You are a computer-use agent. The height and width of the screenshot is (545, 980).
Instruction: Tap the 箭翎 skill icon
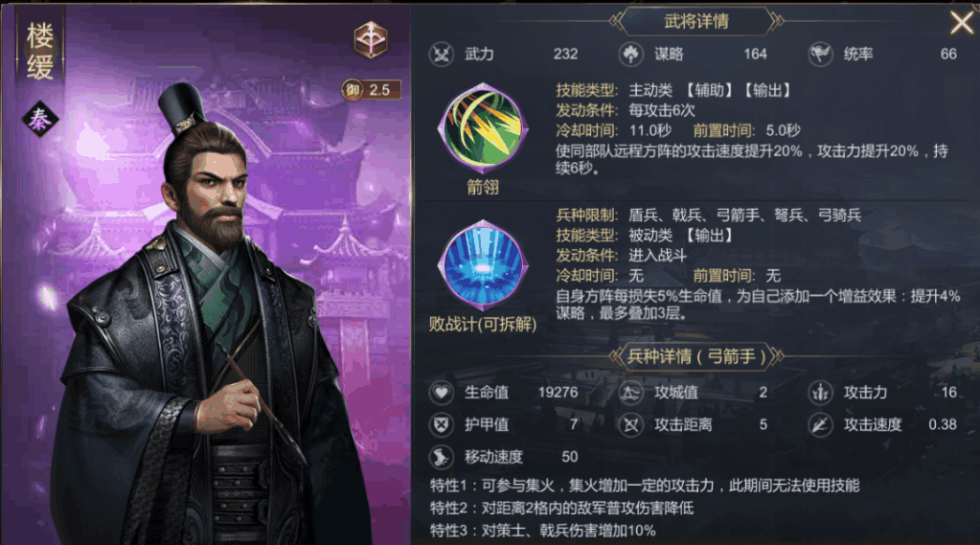[483, 128]
